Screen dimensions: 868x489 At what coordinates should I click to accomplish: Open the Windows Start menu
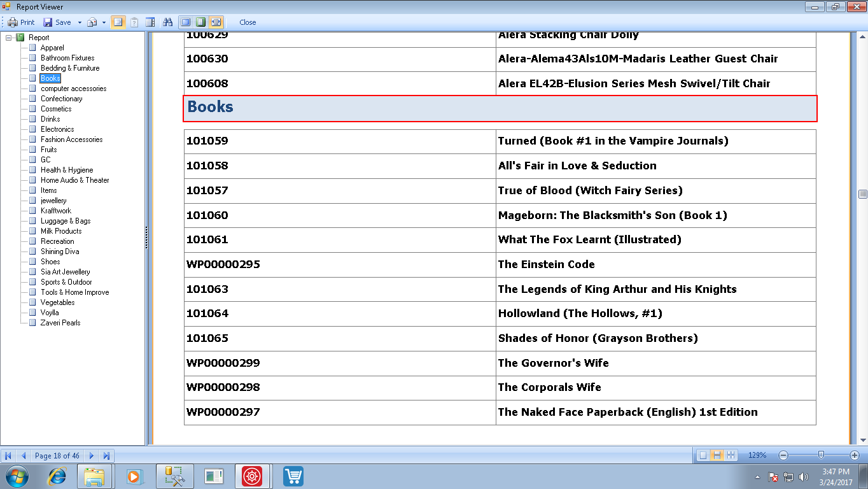click(x=17, y=476)
